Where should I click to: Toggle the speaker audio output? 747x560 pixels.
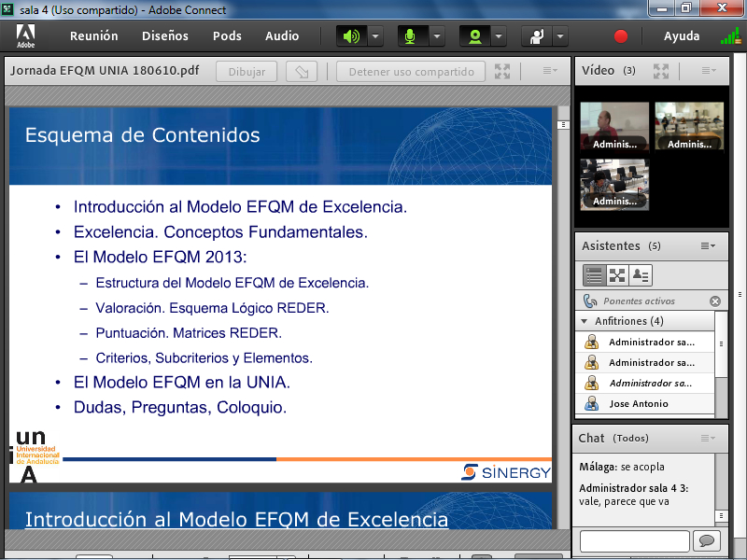click(x=352, y=36)
